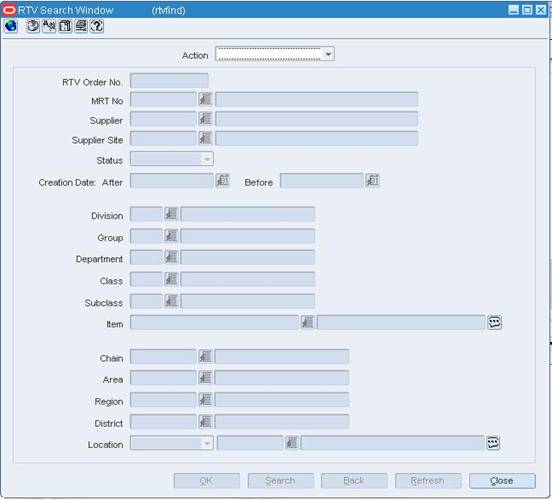Open the Creation Date After calendar
552x500 pixels.
tap(222, 181)
